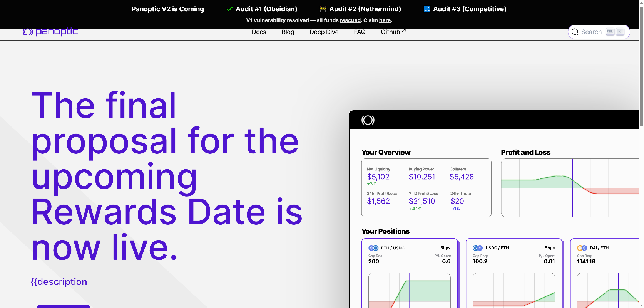This screenshot has width=644, height=308.
Task: Open the Blog navigation link
Action: tap(288, 32)
